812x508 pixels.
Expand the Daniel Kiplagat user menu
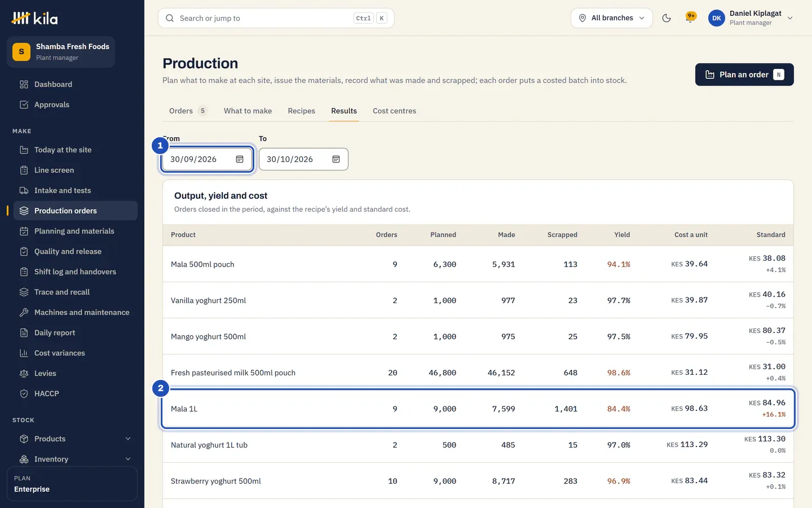pos(751,18)
